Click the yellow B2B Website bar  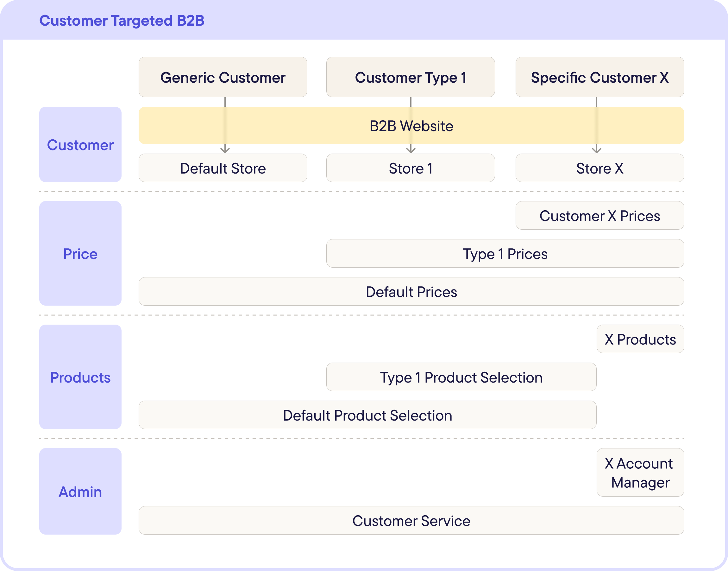(x=411, y=125)
